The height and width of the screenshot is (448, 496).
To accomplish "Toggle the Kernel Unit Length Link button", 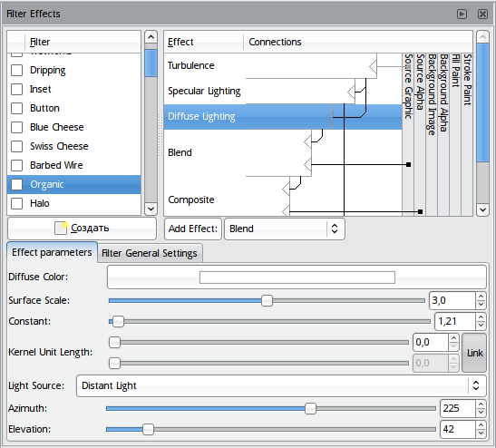I will point(474,353).
